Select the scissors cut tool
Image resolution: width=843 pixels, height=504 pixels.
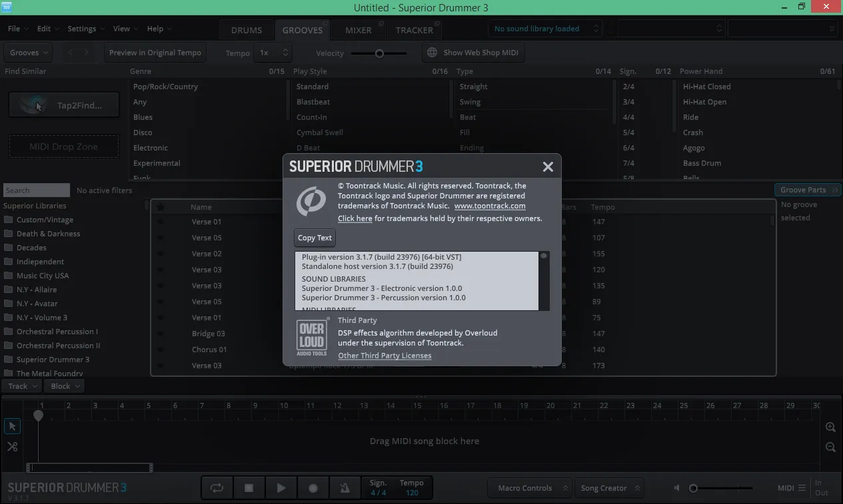13,447
